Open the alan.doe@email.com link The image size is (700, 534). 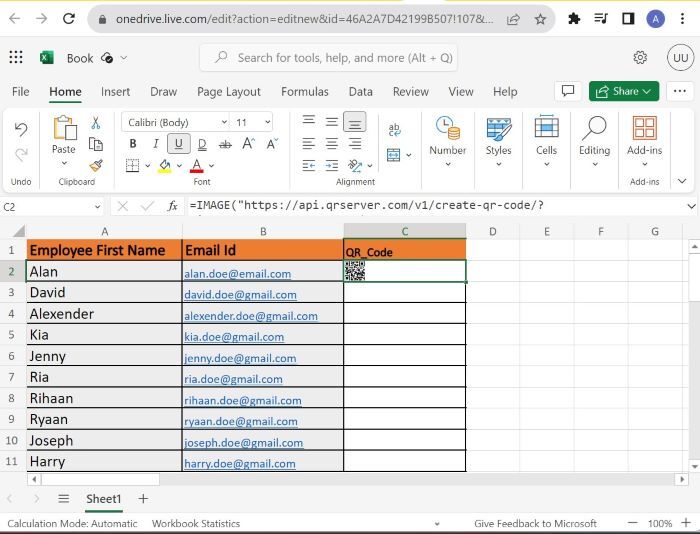coord(238,274)
